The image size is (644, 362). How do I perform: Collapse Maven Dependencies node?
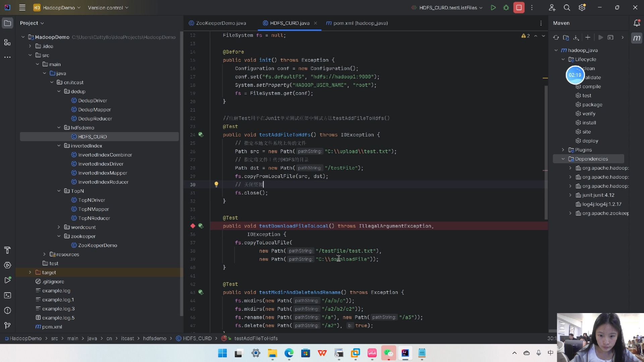(563, 159)
